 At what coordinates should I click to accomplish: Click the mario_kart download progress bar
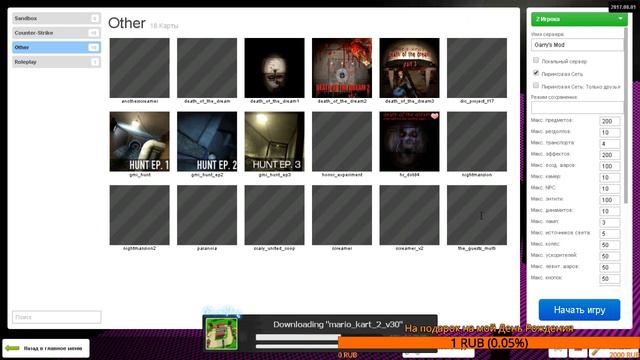[297, 338]
